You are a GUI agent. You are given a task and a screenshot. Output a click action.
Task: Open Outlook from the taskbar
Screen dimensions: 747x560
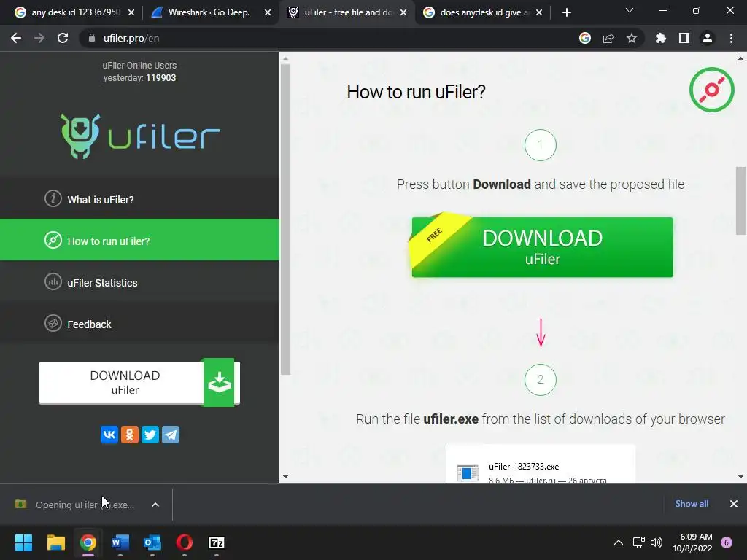(x=152, y=542)
